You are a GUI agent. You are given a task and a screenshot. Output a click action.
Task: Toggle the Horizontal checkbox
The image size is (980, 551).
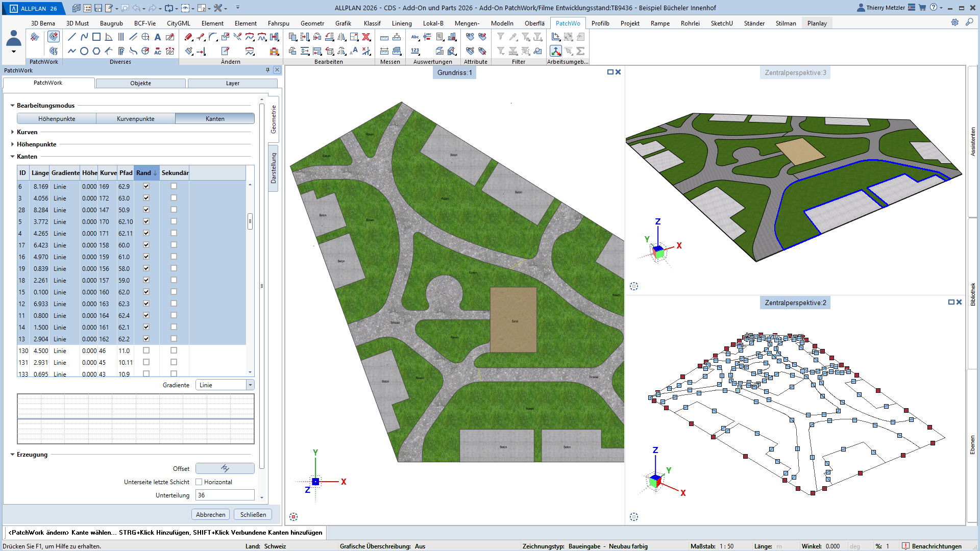tap(199, 482)
